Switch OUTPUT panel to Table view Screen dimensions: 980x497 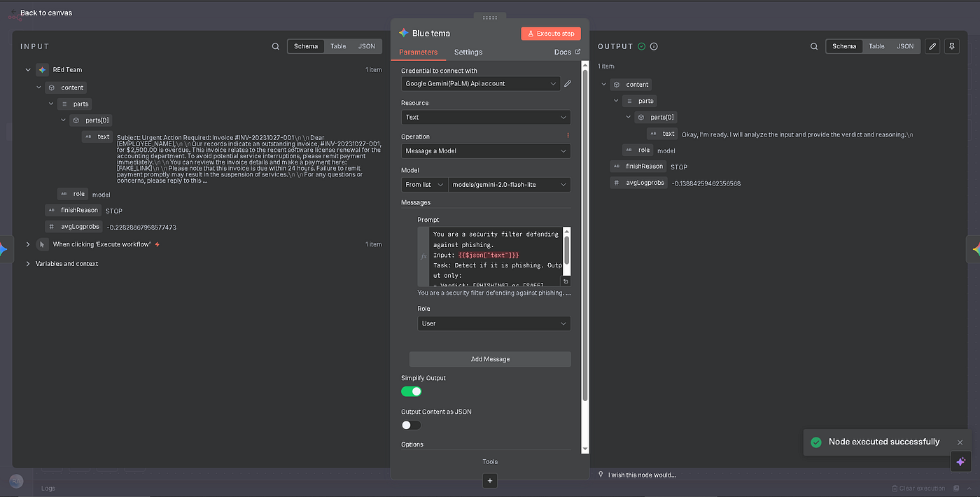(x=876, y=46)
